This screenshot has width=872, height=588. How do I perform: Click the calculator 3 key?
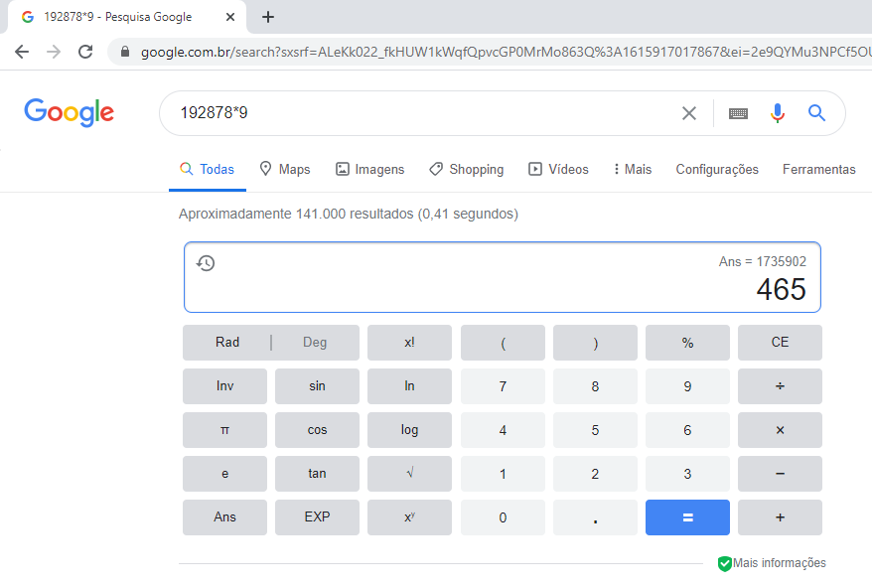pyautogui.click(x=687, y=474)
